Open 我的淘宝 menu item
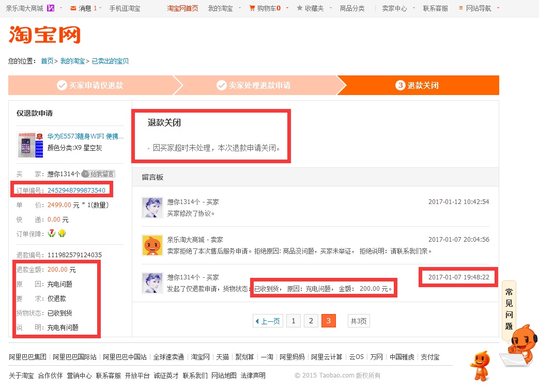This screenshot has width=539, height=392. (220, 8)
